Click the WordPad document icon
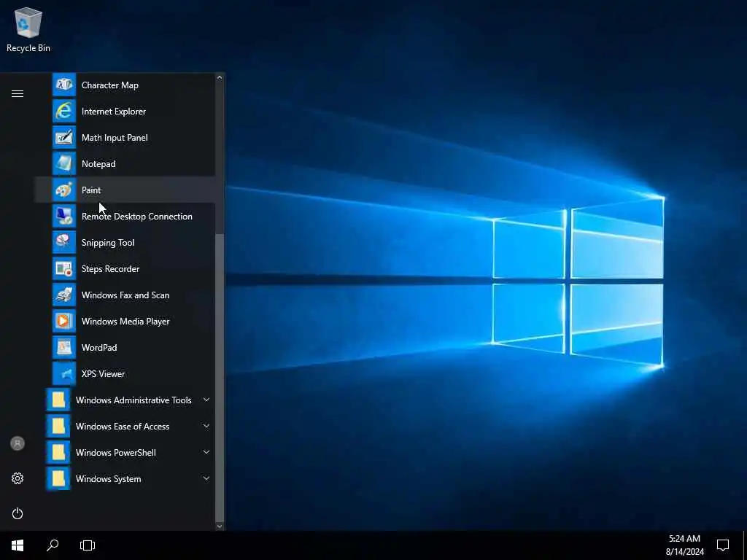Viewport: 747px width, 560px height. (x=64, y=347)
